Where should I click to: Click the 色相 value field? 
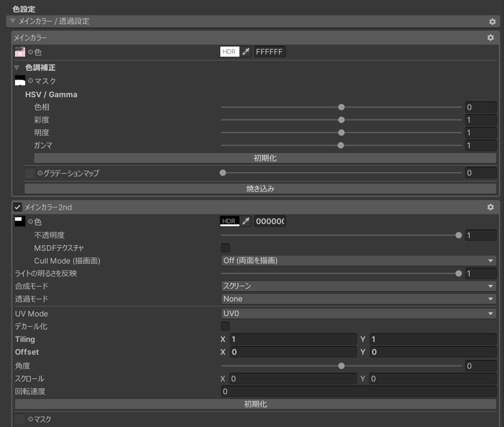coord(480,107)
